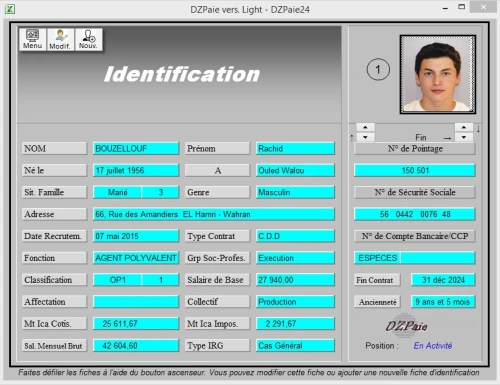The width and height of the screenshot is (500, 385).
Task: Click Type IRG value Cas Général
Action: (x=295, y=346)
